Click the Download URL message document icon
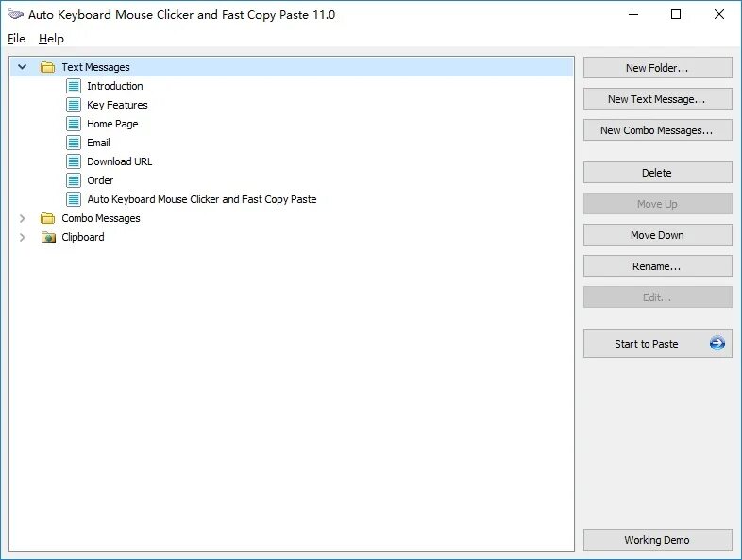The image size is (742, 560). pos(74,161)
